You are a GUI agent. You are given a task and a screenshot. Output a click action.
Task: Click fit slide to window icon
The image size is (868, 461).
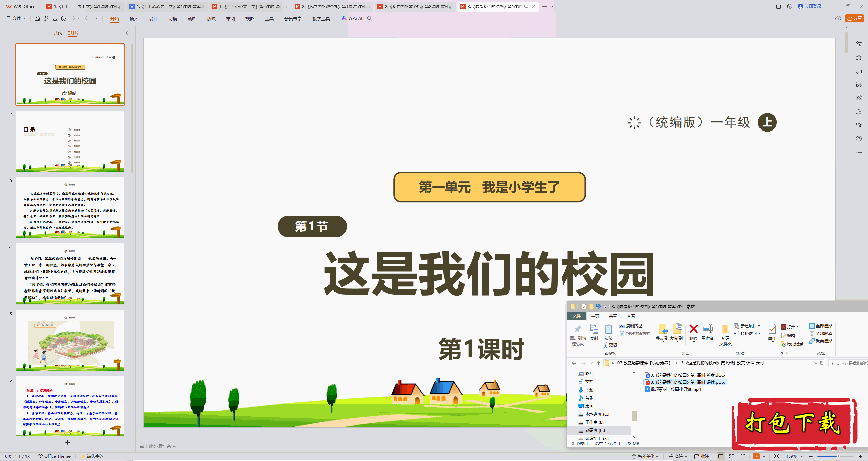777,456
